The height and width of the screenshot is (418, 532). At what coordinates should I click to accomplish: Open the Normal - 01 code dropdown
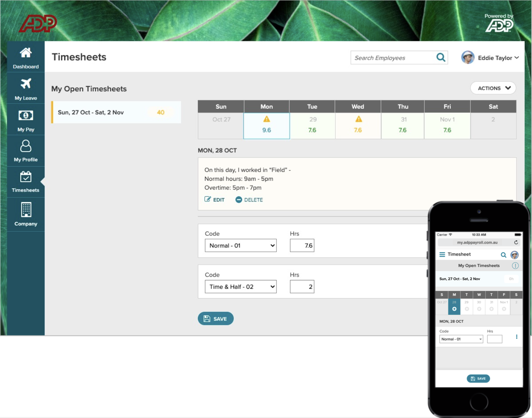pos(241,246)
